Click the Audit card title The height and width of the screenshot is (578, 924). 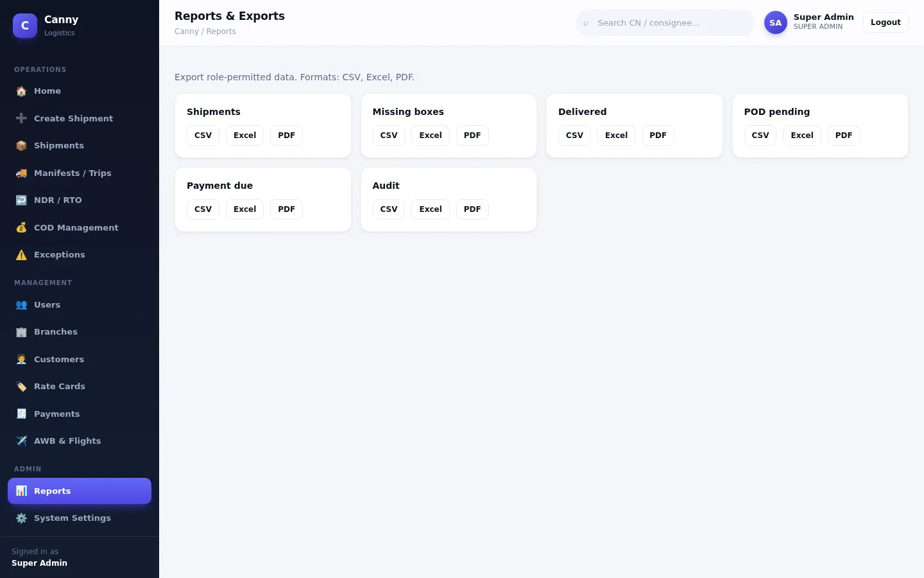click(x=386, y=186)
